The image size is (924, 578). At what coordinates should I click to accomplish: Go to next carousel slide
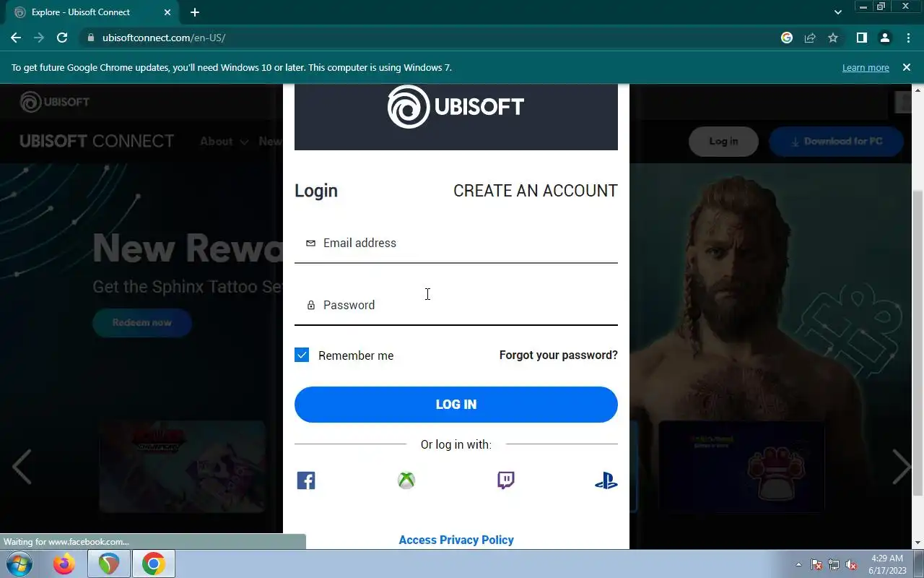902,467
